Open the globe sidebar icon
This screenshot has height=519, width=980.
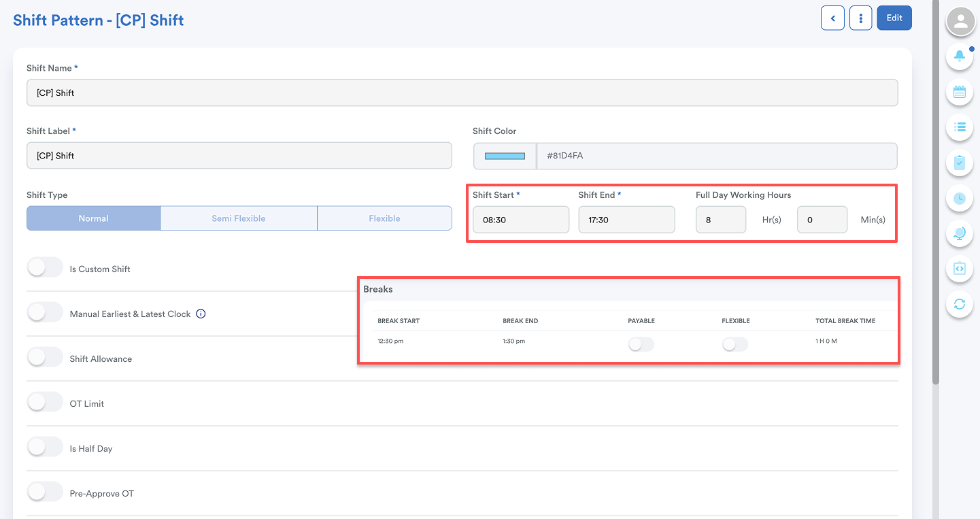pyautogui.click(x=960, y=233)
